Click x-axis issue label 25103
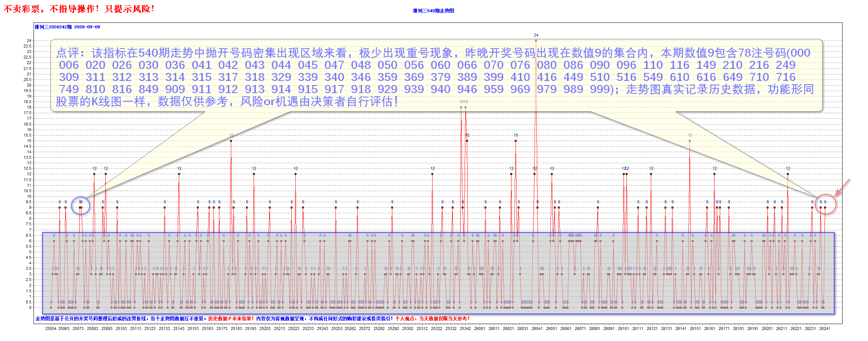Screen dimensions: 868x341 pos(121,328)
